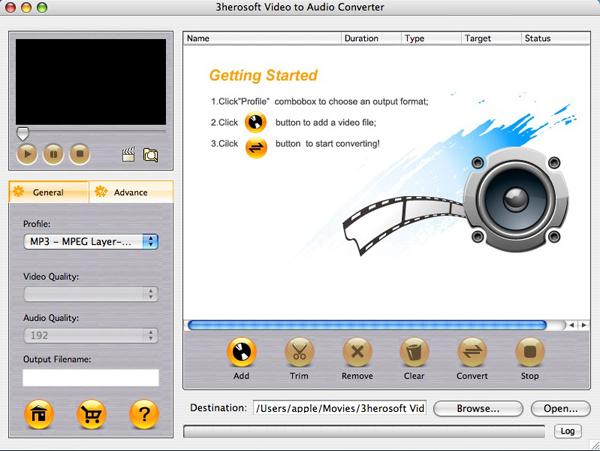
Task: Click the Convert arrows icon
Action: 472,352
